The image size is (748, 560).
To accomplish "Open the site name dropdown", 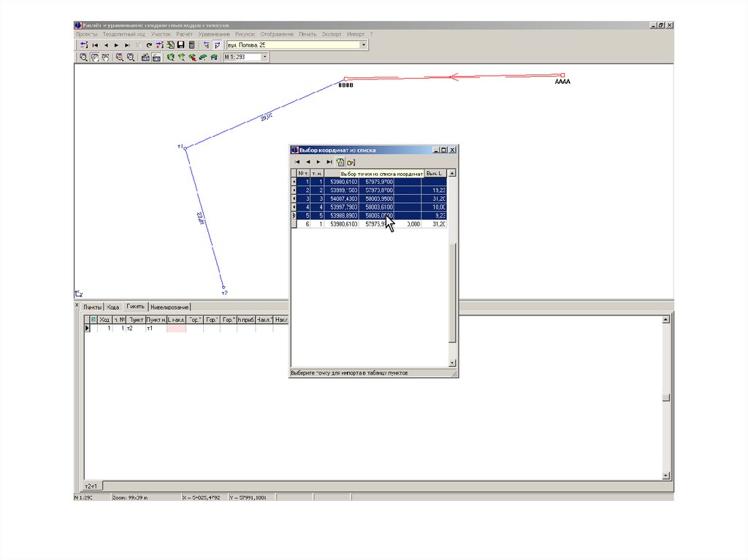I will click(x=363, y=45).
